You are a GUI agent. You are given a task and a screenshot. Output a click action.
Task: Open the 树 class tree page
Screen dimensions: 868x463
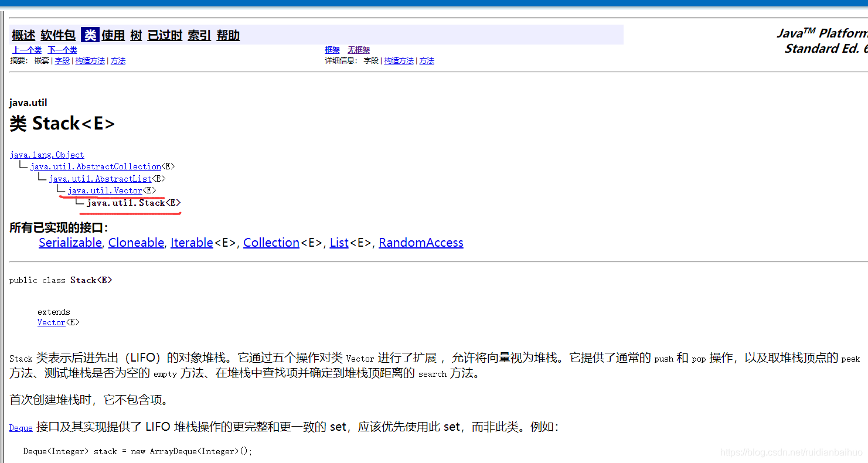136,35
